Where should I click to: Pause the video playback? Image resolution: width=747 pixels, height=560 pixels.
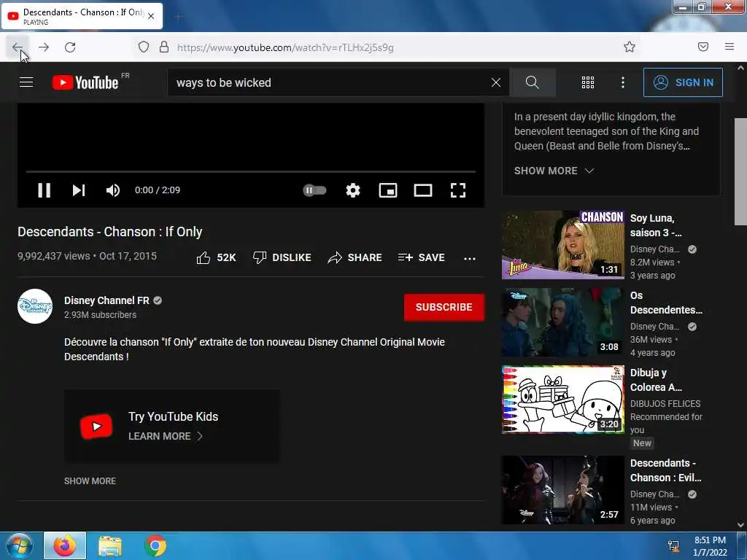point(44,190)
